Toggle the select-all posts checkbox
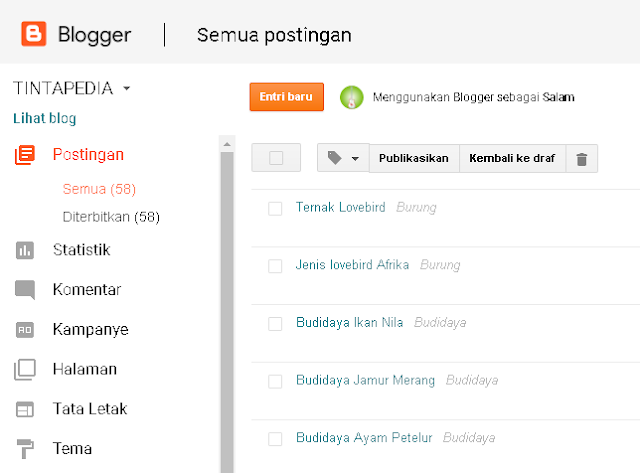The width and height of the screenshot is (640, 473). coord(276,158)
